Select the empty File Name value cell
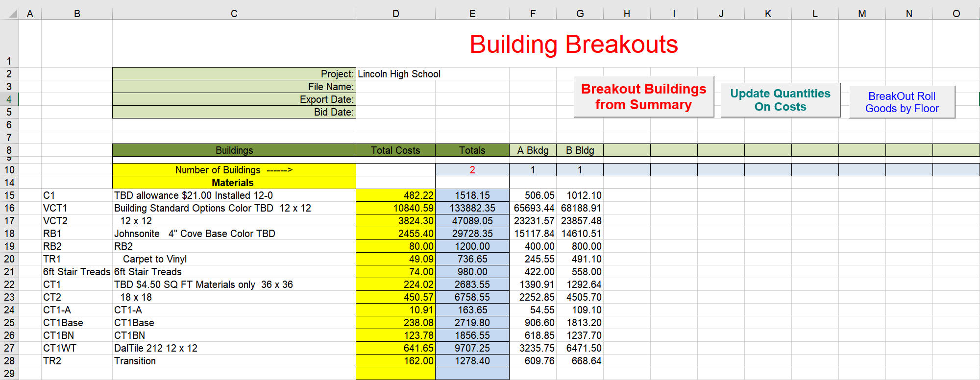Screen dimensions: 980x380 pos(395,87)
